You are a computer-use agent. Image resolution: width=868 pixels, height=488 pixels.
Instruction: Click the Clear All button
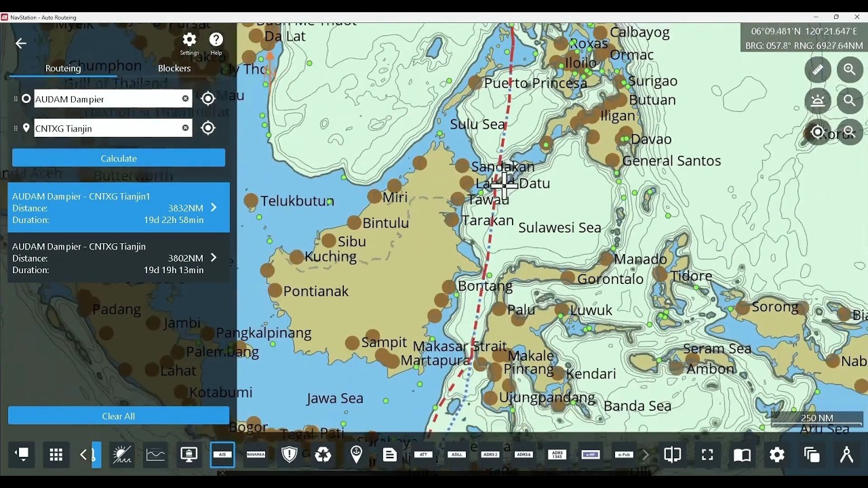pos(119,416)
